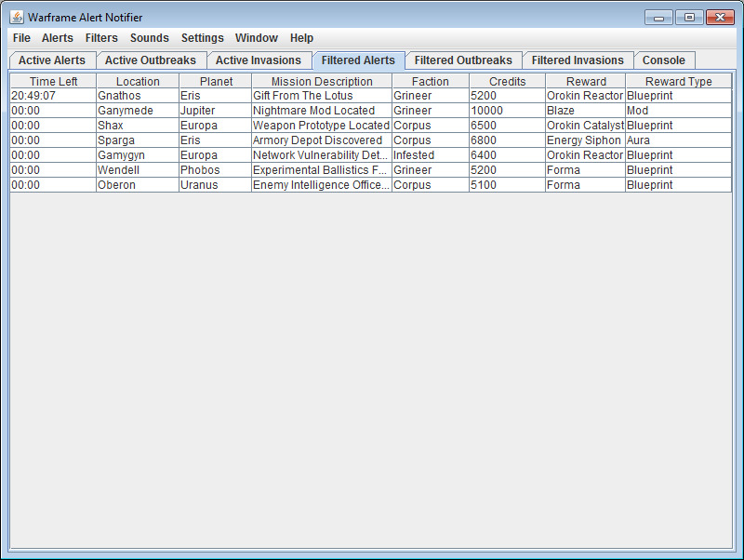Screen dimensions: 744x560
Task: Open the Alerts menu
Action: coord(58,38)
